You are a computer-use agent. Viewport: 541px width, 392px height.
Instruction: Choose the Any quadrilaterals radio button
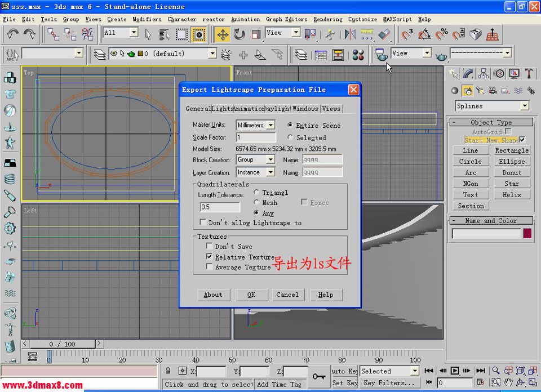coord(256,213)
